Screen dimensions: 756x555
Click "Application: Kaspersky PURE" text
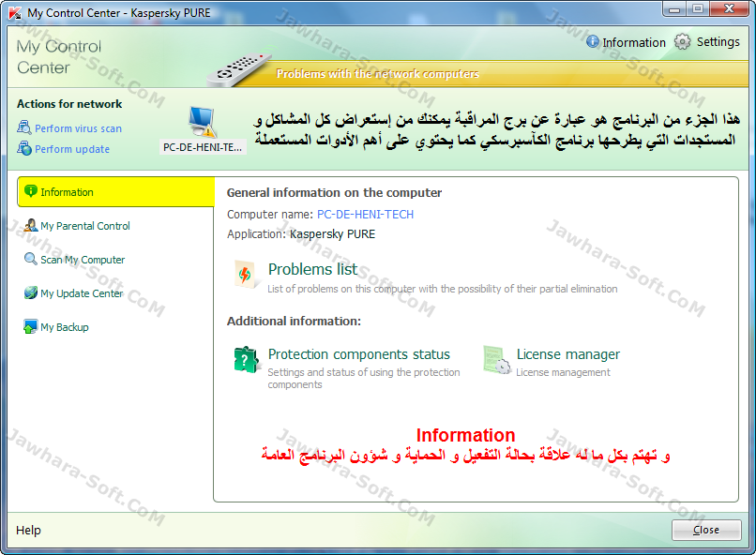click(x=301, y=234)
